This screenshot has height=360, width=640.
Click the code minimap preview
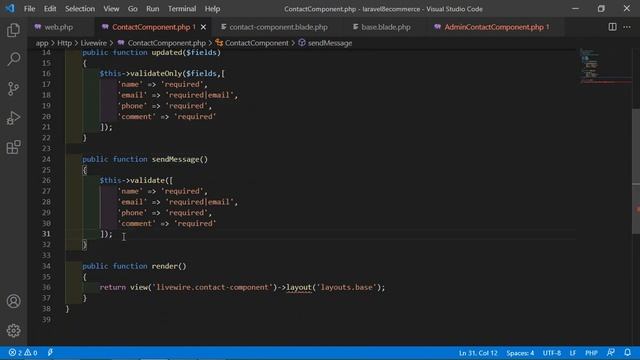pyautogui.click(x=605, y=65)
